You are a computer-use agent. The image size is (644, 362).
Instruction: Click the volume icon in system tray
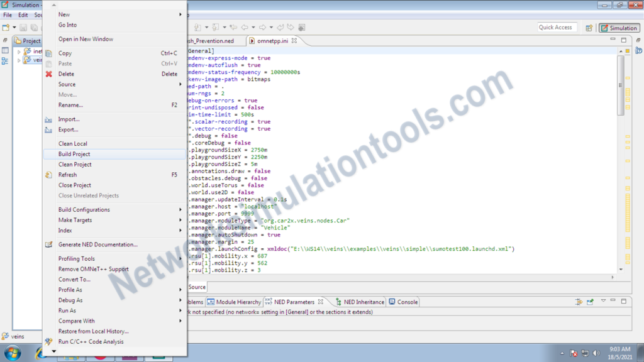[597, 353]
